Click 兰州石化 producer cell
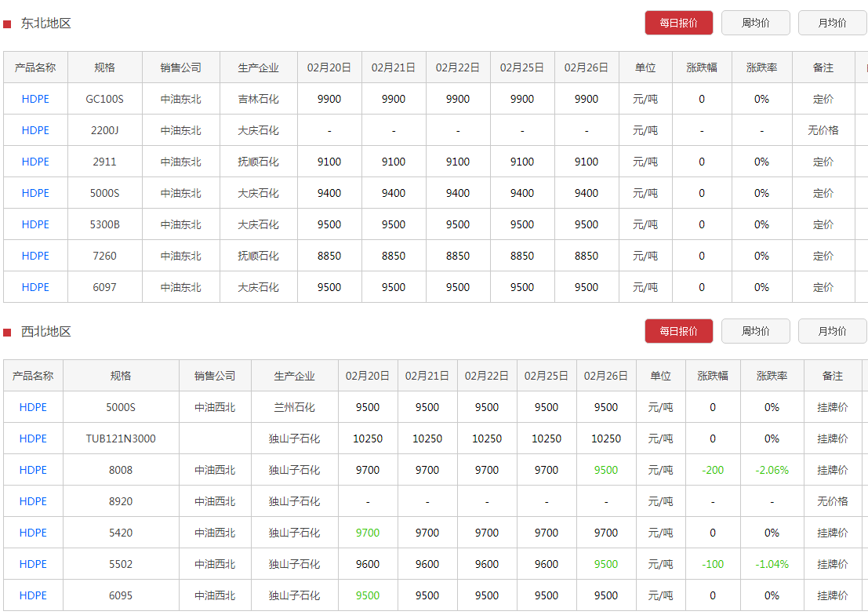Viewport: 868px width, 615px height. (295, 407)
